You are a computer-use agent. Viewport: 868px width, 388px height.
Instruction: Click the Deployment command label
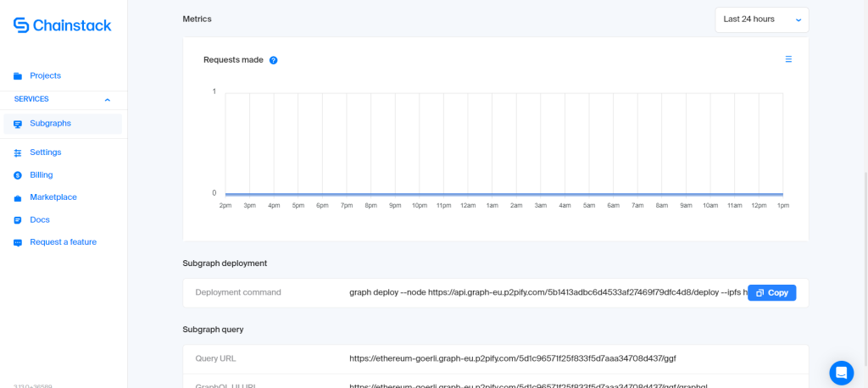click(238, 292)
